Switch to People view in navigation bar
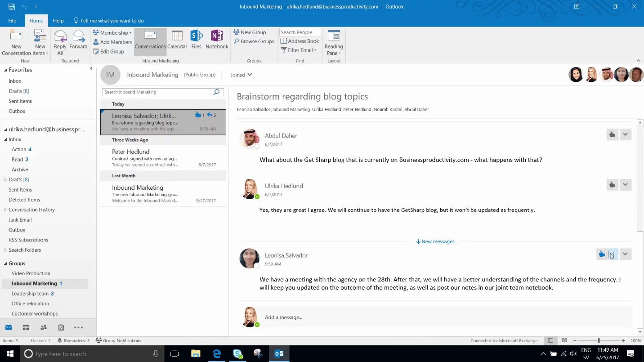 pyautogui.click(x=44, y=327)
